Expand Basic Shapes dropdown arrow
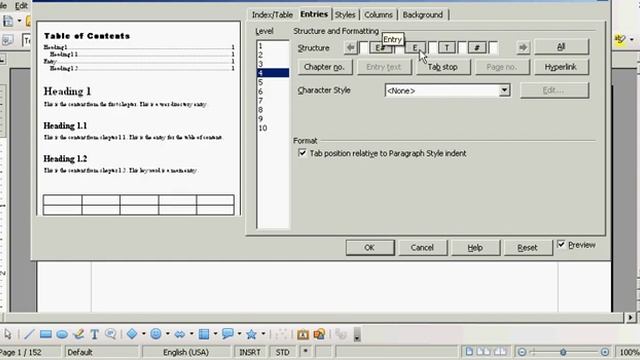The image size is (640, 360). click(144, 334)
